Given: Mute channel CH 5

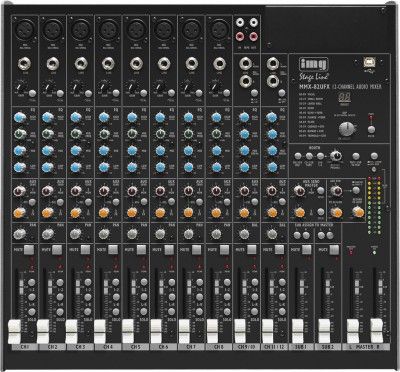Looking at the screenshot, I should [x=141, y=249].
